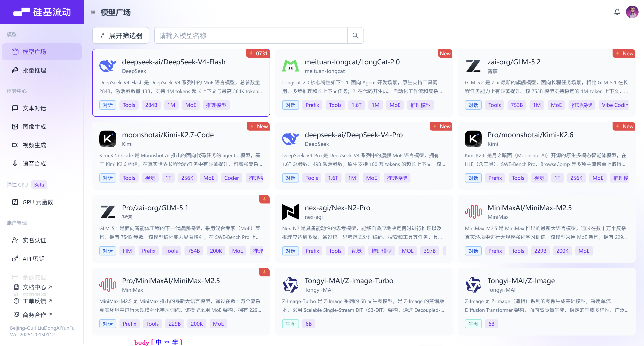Click the Prefix tag on Pro/MiniMaxAI/MiniMax-M2.5 card

[x=130, y=324]
